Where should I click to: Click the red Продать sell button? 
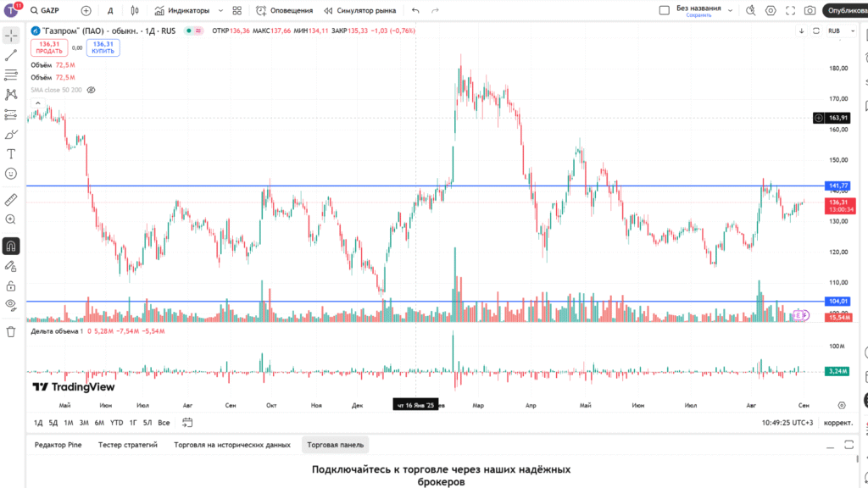point(49,47)
